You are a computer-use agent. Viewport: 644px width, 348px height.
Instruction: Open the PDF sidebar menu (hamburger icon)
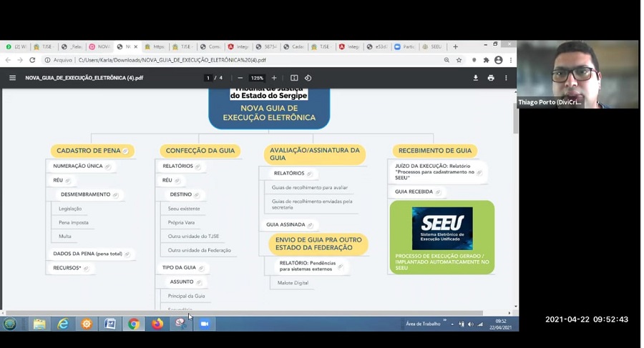[12, 78]
